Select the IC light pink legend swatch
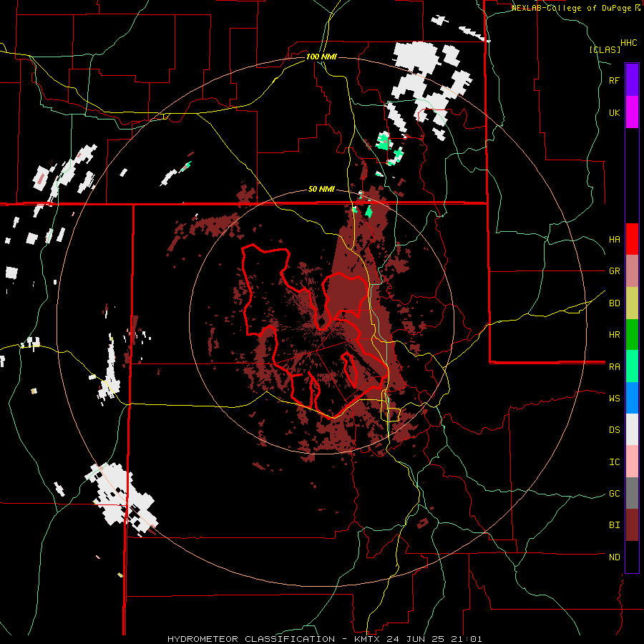This screenshot has width=644, height=644. click(632, 462)
